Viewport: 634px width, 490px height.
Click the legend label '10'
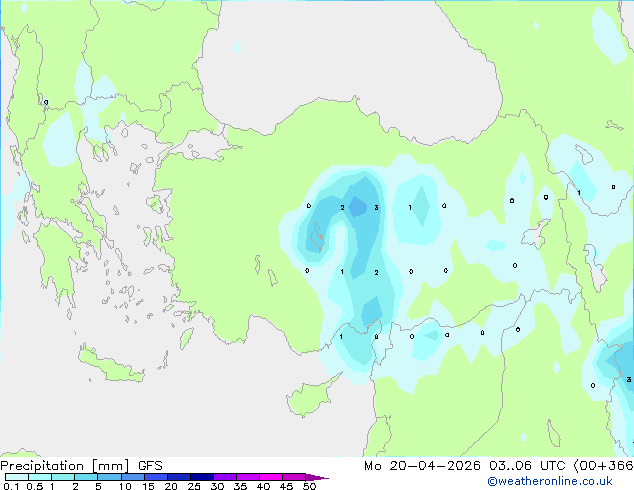[x=125, y=486]
